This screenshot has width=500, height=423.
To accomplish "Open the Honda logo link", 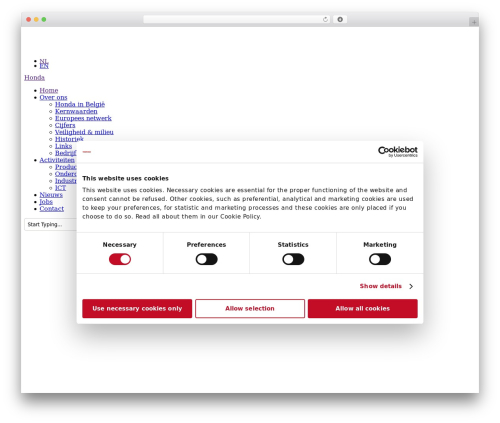I will (34, 77).
